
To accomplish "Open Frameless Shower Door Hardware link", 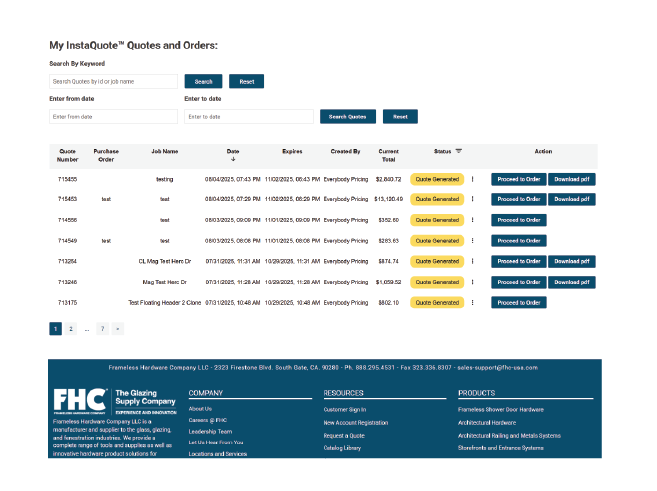I will pos(501,410).
